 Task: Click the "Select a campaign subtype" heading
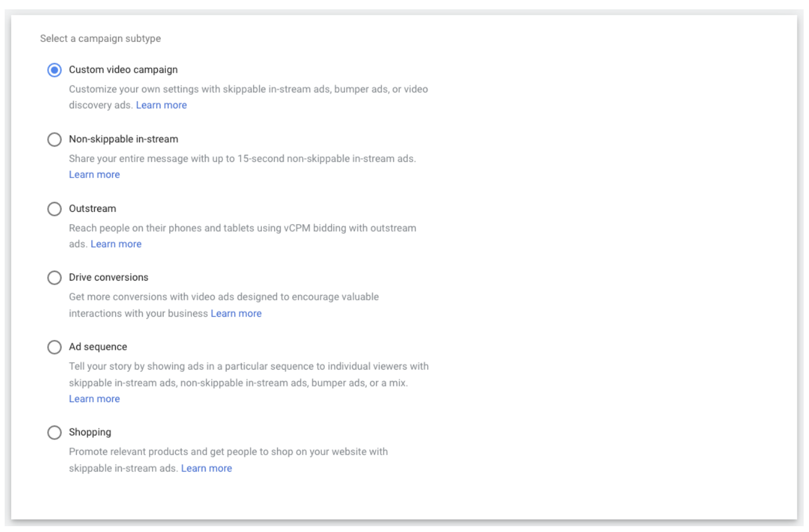(x=100, y=38)
